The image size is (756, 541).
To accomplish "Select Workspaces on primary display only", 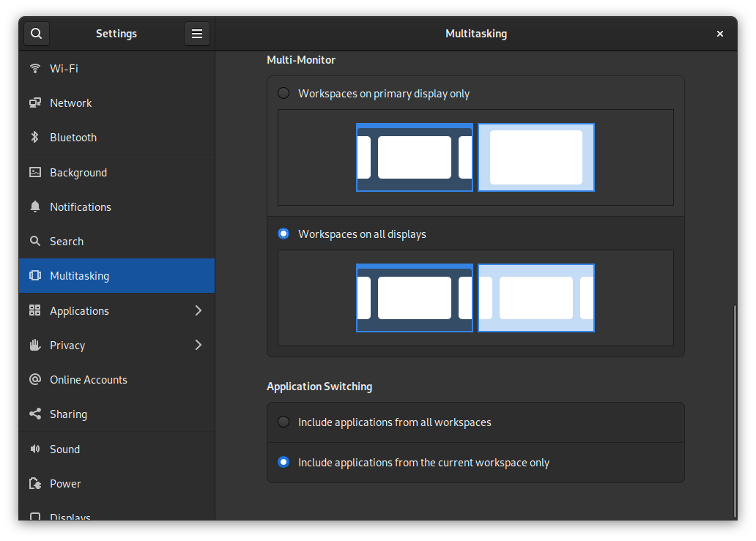I will click(x=283, y=93).
